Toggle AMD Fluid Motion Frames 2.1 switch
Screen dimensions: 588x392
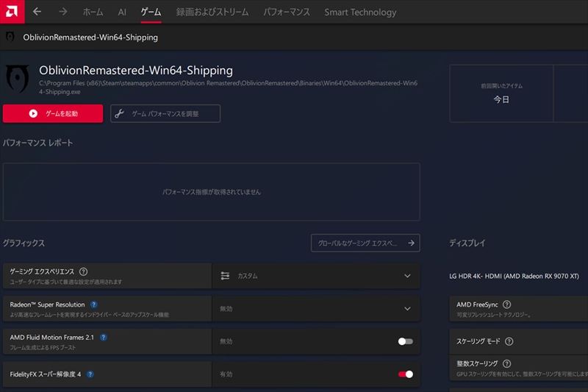(406, 341)
